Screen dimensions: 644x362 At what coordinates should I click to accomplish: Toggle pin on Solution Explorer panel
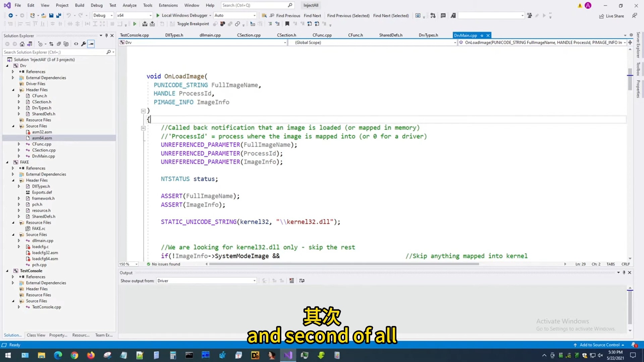106,36
